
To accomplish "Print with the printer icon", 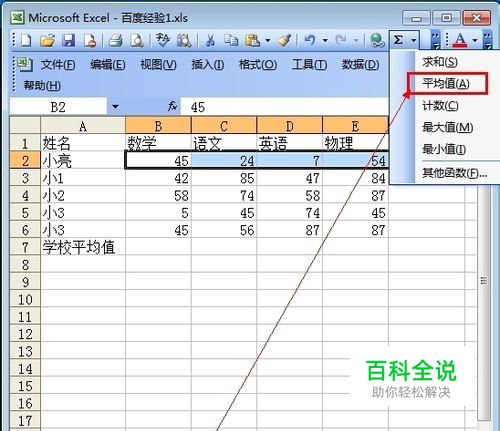I will pyautogui.click(x=116, y=41).
